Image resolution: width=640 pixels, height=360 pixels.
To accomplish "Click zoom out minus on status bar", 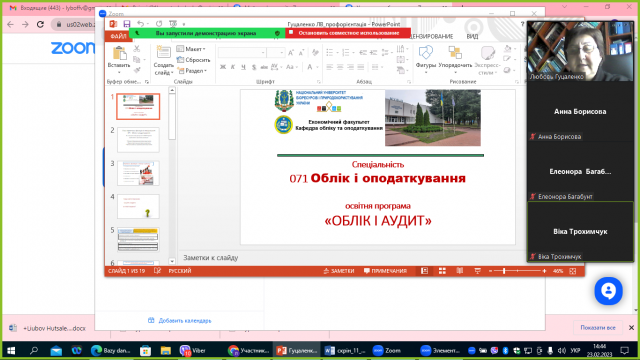I will pos(490,271).
